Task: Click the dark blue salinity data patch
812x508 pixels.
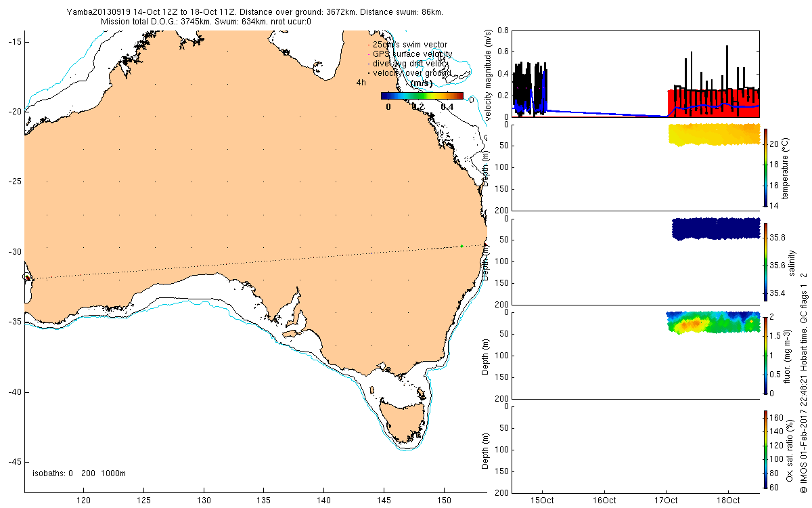Action: coord(716,228)
